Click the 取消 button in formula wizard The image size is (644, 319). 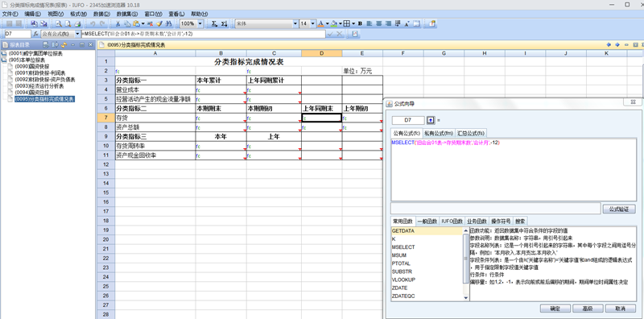point(620,309)
